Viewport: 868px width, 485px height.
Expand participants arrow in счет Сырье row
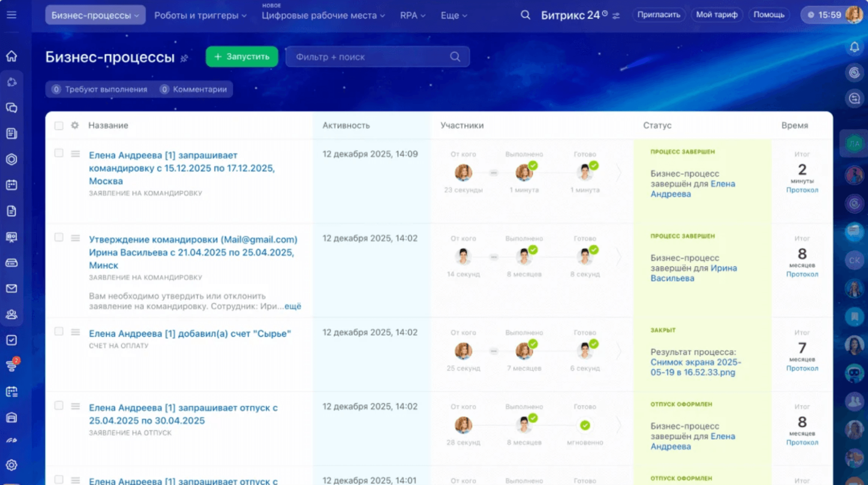coord(619,351)
